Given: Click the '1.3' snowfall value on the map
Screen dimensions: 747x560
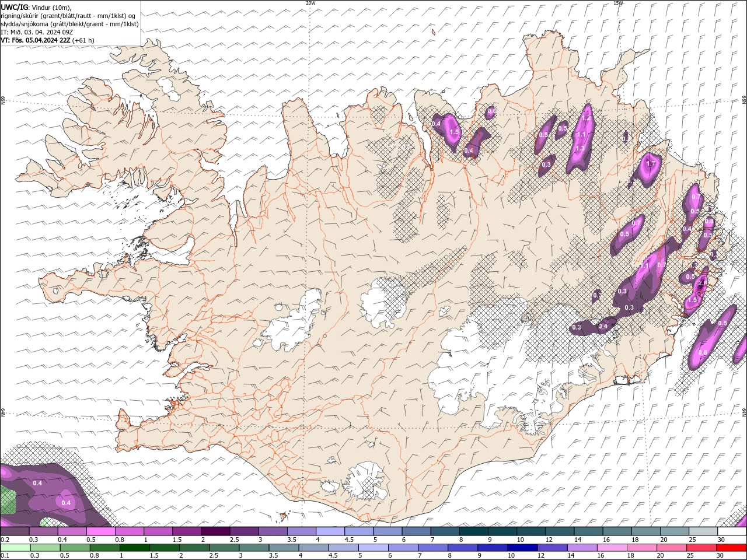Looking at the screenshot, I should (580, 148).
